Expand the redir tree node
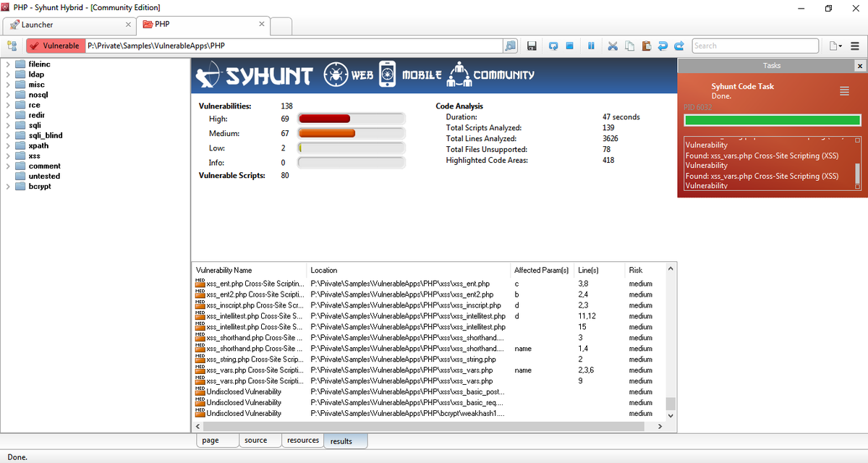 (x=7, y=115)
